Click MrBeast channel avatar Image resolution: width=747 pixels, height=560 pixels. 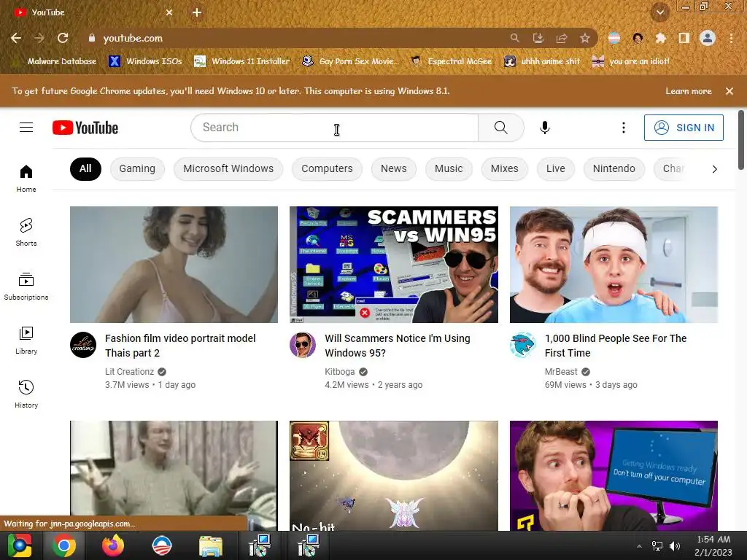tap(522, 345)
